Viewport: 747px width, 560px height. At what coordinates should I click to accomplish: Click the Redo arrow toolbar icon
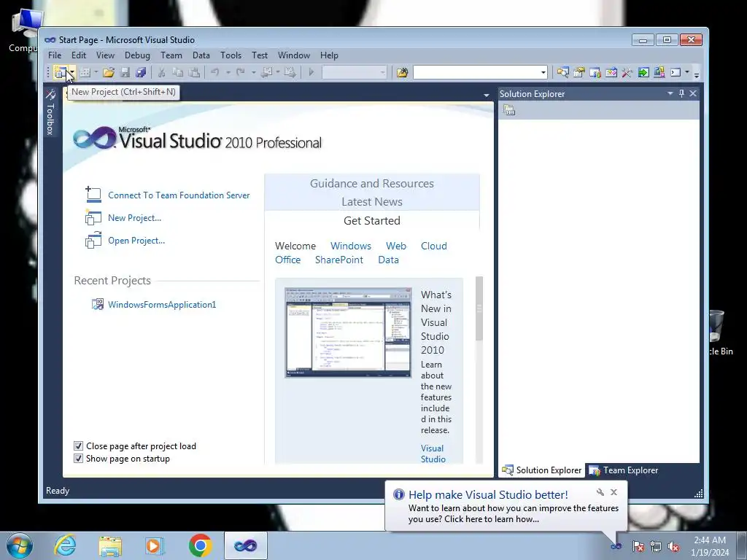(x=241, y=72)
